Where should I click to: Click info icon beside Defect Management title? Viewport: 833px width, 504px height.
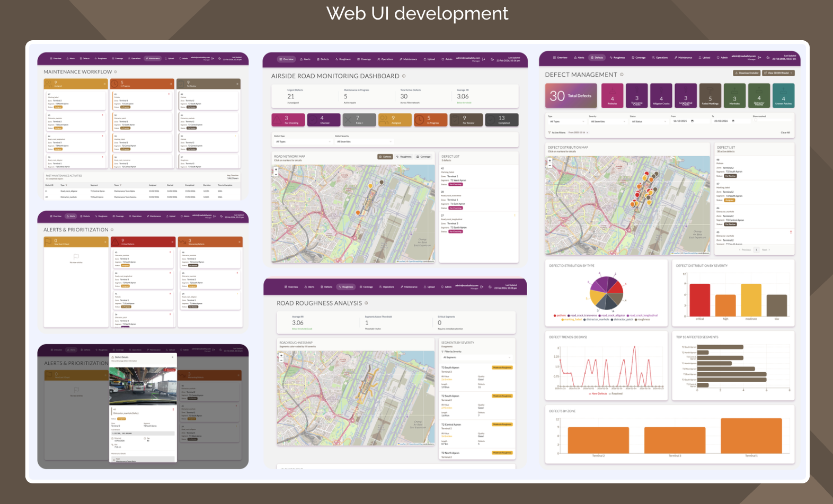pyautogui.click(x=622, y=75)
